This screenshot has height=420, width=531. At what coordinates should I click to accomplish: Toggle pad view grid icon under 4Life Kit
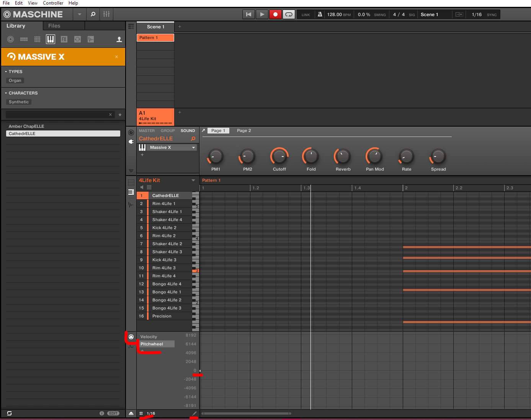[x=149, y=187]
